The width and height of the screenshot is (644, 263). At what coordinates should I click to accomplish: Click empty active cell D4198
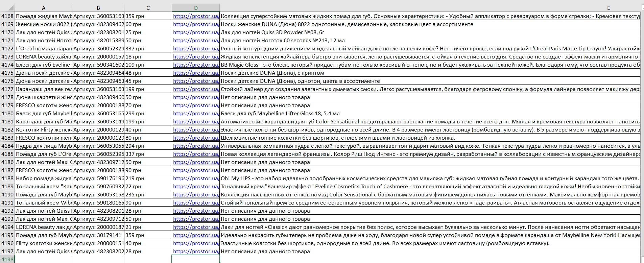pos(196,259)
